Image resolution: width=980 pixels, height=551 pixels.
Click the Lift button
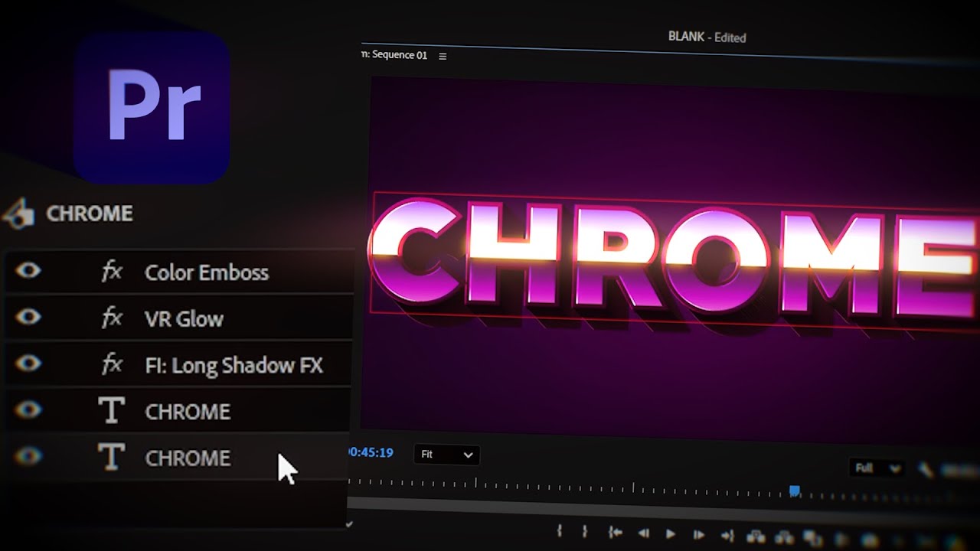tap(756, 536)
